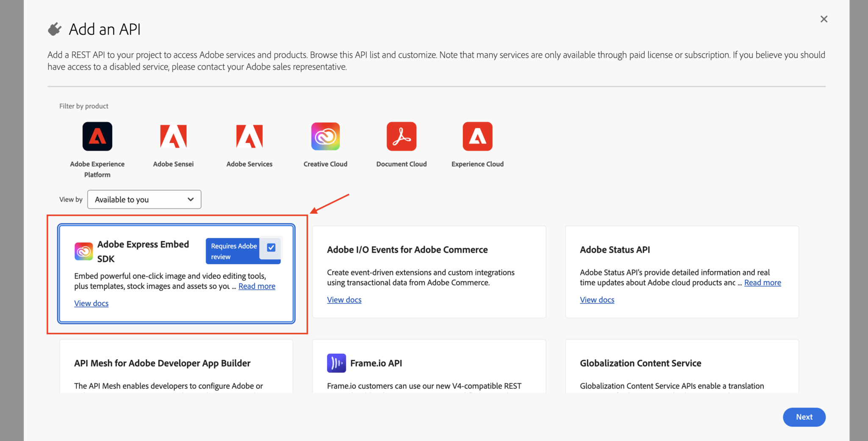The image size is (868, 441).
Task: Open View docs for Adobe Express Embed SDK
Action: point(91,303)
